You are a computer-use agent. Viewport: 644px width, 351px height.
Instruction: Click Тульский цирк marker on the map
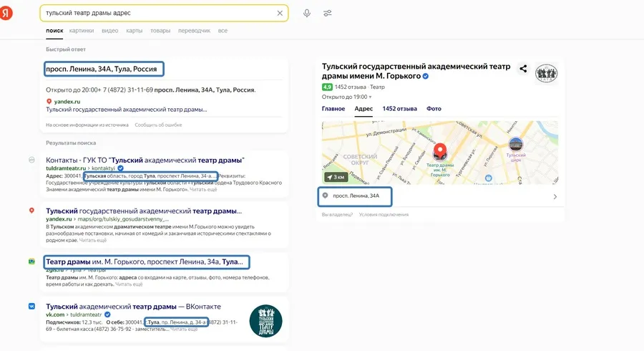(515, 145)
